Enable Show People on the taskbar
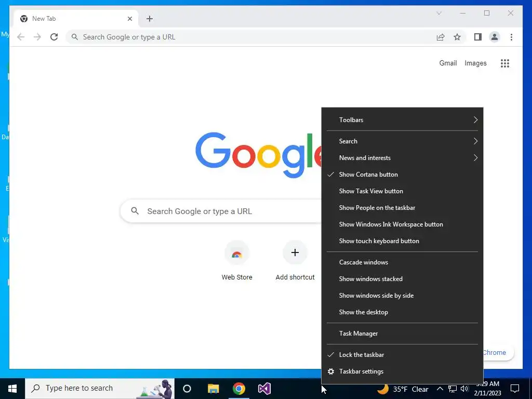This screenshot has height=399, width=532. (x=402, y=208)
